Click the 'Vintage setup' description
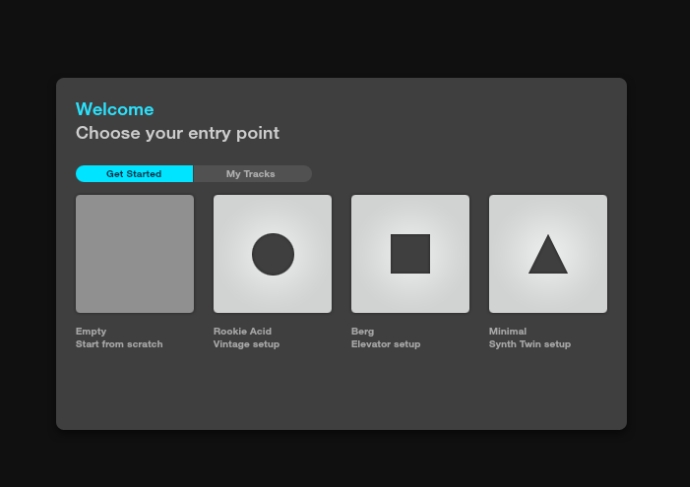 tap(246, 344)
